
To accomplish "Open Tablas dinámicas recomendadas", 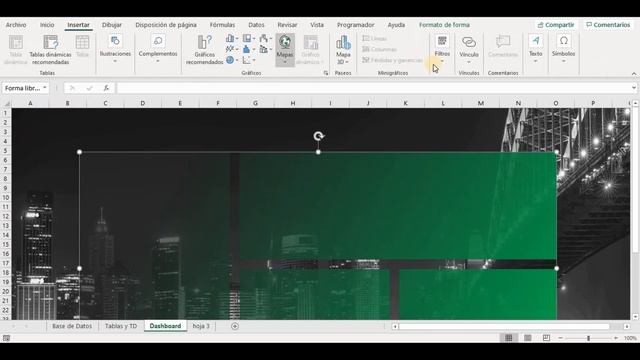I will tap(51, 50).
